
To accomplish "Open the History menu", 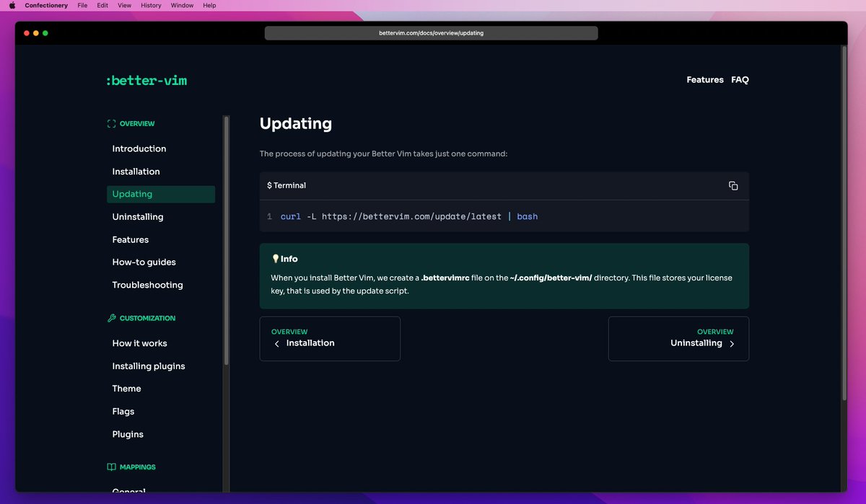I will 151,5.
